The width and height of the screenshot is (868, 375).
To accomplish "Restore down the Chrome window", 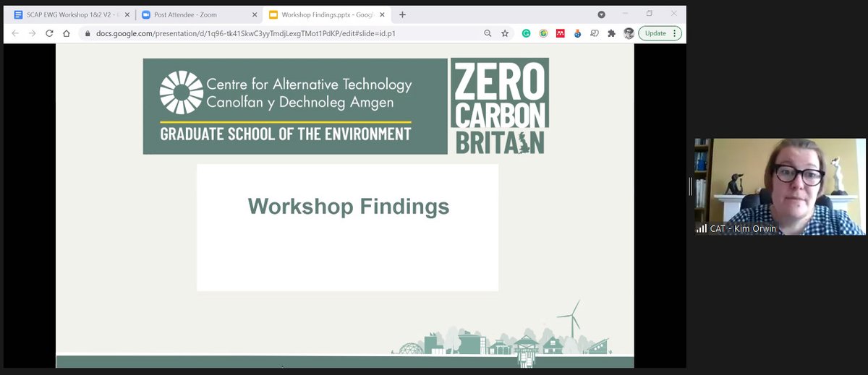I will pos(650,14).
